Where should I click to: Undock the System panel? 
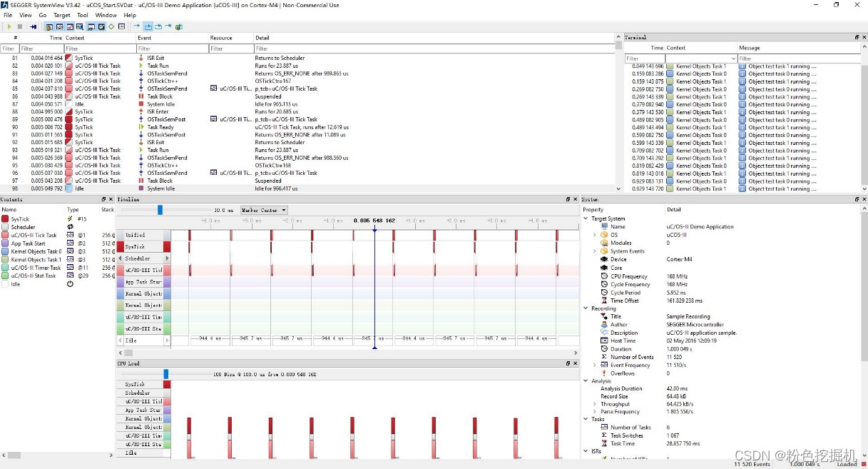click(857, 199)
